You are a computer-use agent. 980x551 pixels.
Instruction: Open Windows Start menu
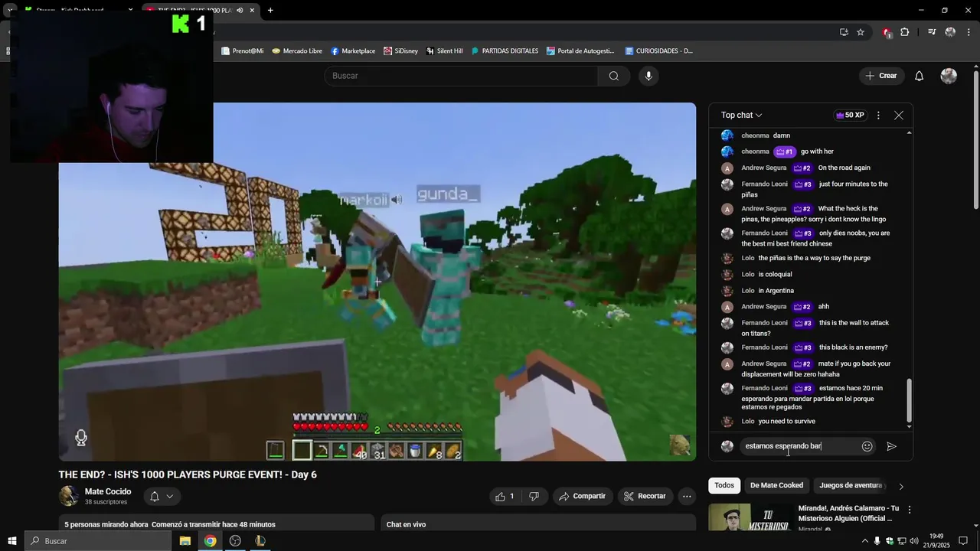(11, 541)
